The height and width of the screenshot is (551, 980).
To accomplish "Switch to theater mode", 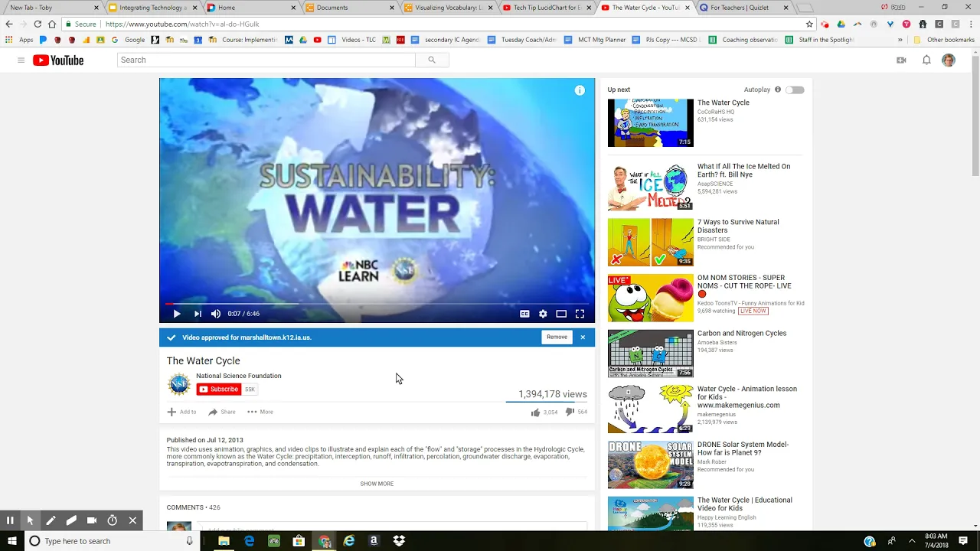I will point(561,314).
